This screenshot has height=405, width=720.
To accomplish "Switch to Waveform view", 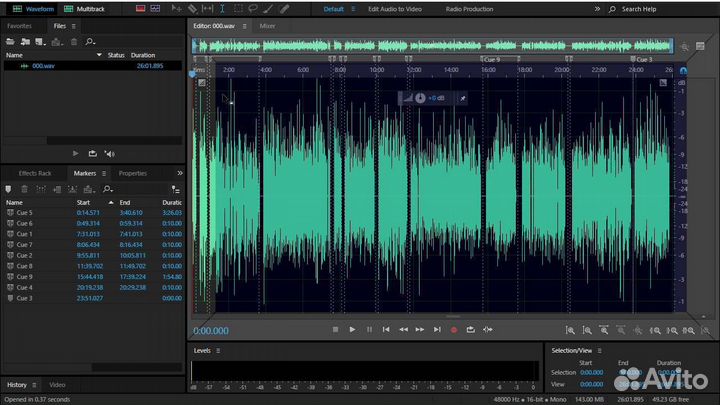I will point(33,9).
